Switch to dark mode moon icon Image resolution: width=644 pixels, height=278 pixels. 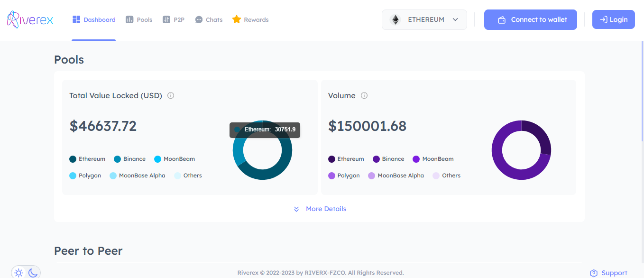pyautogui.click(x=33, y=273)
